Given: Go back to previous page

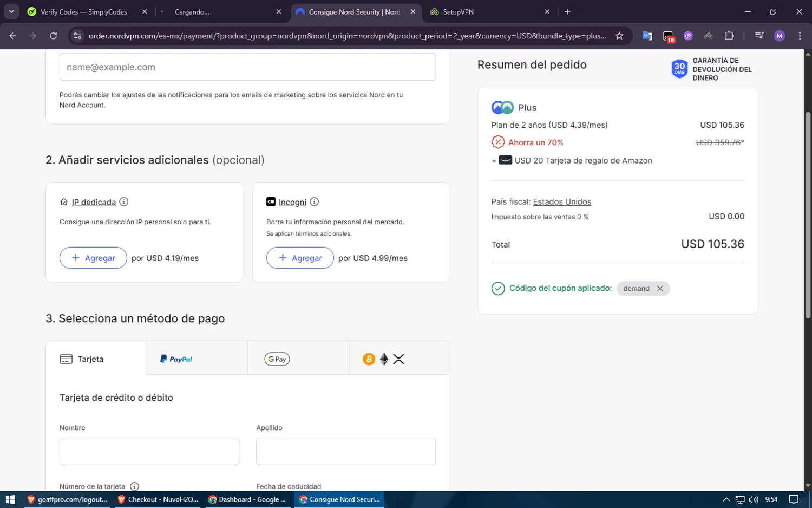Looking at the screenshot, I should [x=13, y=36].
